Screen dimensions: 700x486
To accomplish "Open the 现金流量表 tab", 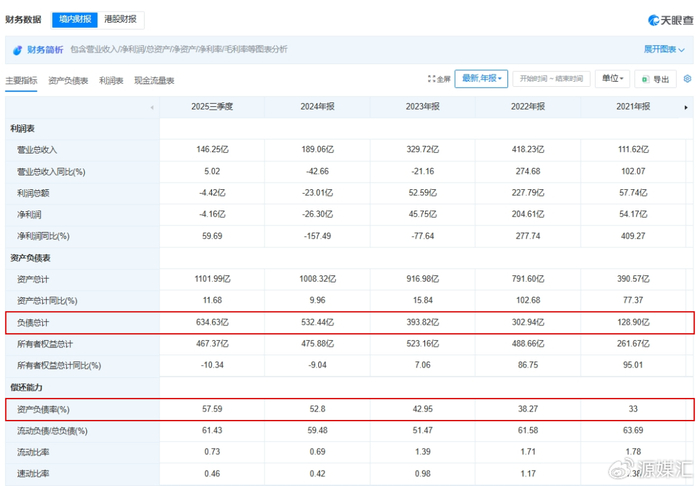I will click(x=154, y=81).
